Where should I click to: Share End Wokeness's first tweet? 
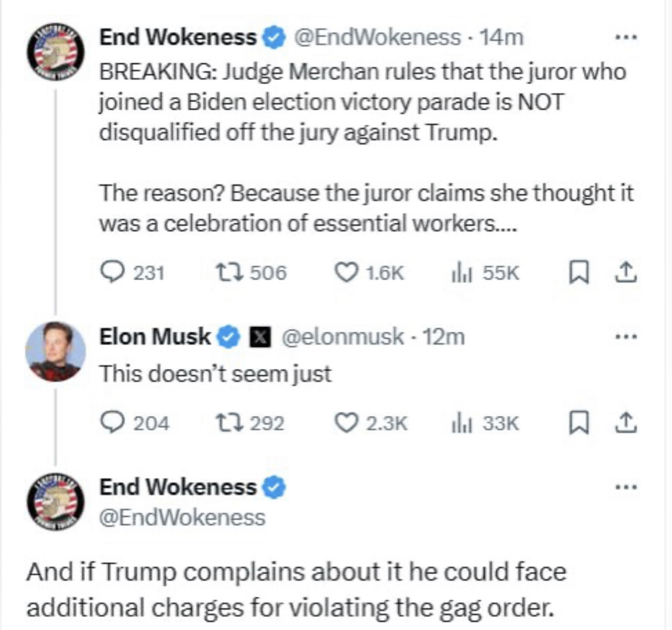(626, 272)
